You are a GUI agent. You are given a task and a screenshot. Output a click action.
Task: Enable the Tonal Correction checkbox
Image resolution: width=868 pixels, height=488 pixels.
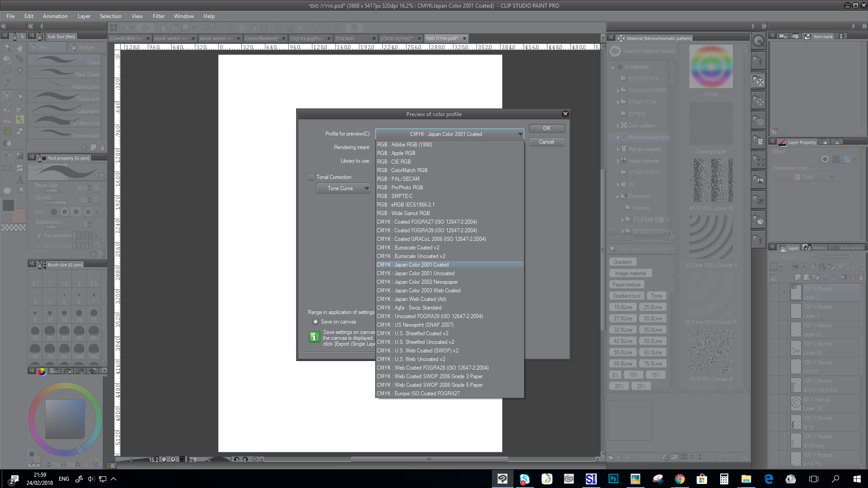pyautogui.click(x=311, y=177)
